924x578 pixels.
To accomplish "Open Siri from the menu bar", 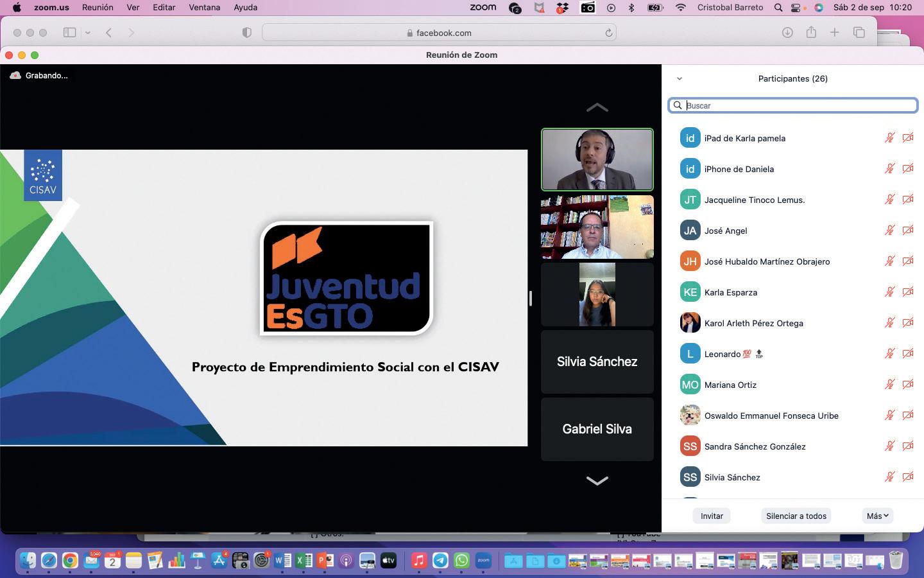I will 819,8.
